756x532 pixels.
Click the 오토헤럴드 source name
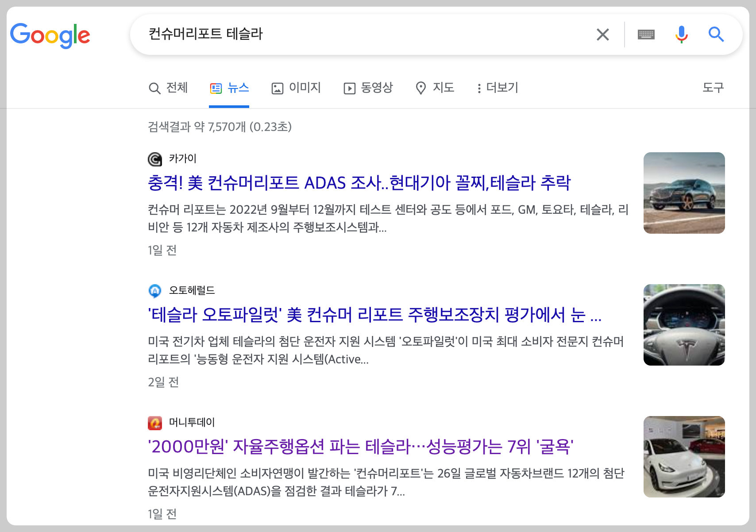pos(192,290)
